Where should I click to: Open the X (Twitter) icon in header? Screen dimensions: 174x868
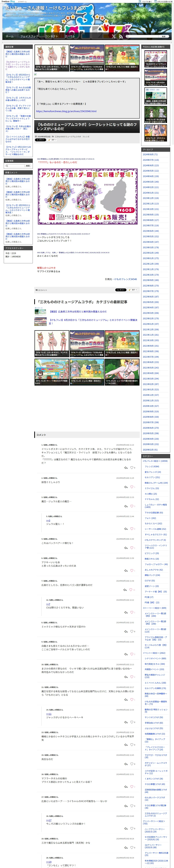point(114,36)
